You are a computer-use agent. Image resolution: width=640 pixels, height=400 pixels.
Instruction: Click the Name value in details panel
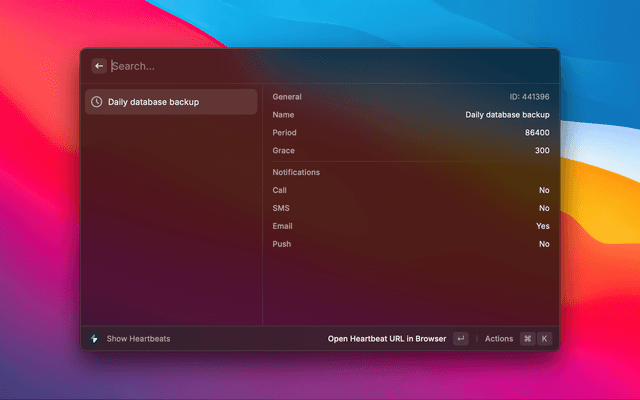[507, 115]
